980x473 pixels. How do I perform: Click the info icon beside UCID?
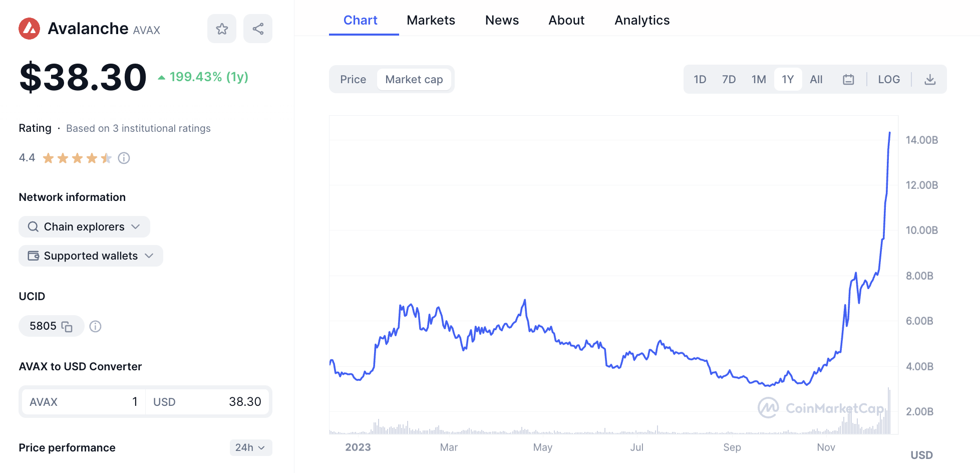coord(95,327)
